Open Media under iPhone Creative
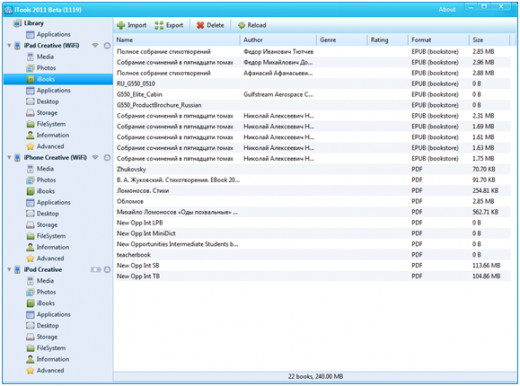Image resolution: width=520 pixels, height=386 pixels. coord(40,169)
